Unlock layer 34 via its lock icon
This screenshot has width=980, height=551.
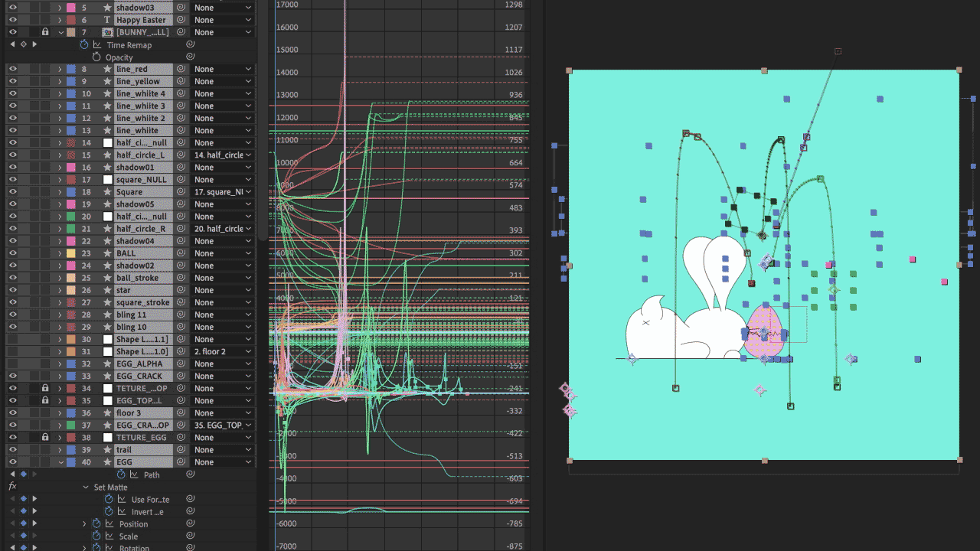[x=45, y=388]
